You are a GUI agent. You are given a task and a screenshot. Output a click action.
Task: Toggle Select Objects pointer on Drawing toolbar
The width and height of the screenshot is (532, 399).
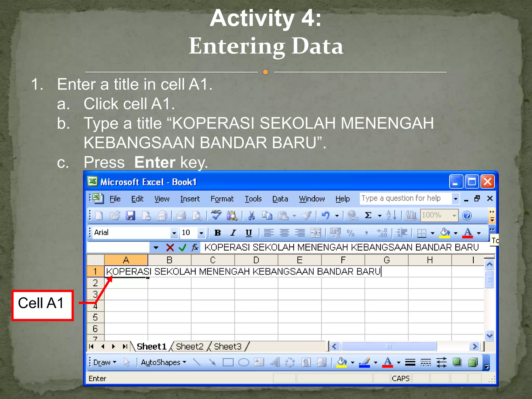[127, 362]
